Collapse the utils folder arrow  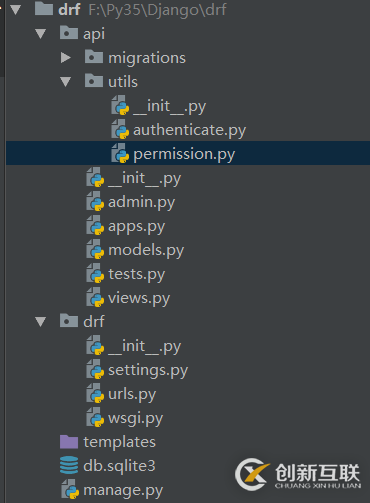point(66,82)
